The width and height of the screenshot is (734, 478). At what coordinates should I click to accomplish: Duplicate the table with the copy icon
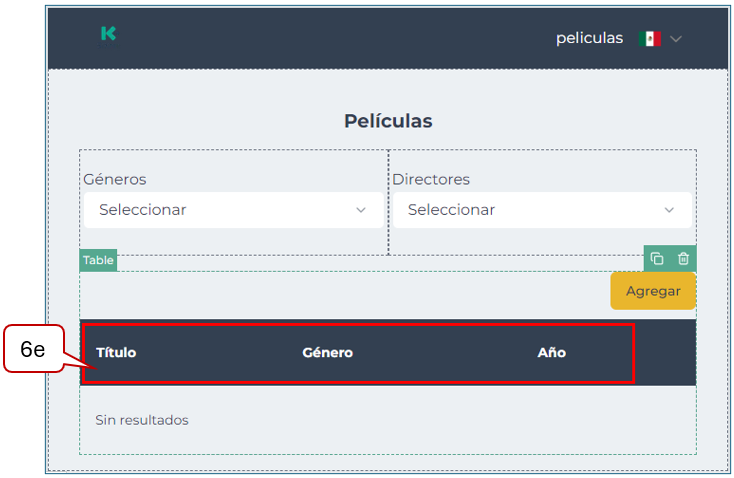(x=657, y=259)
